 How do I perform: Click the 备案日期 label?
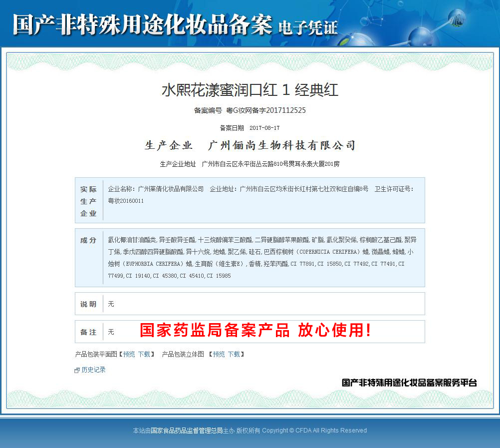[232, 128]
